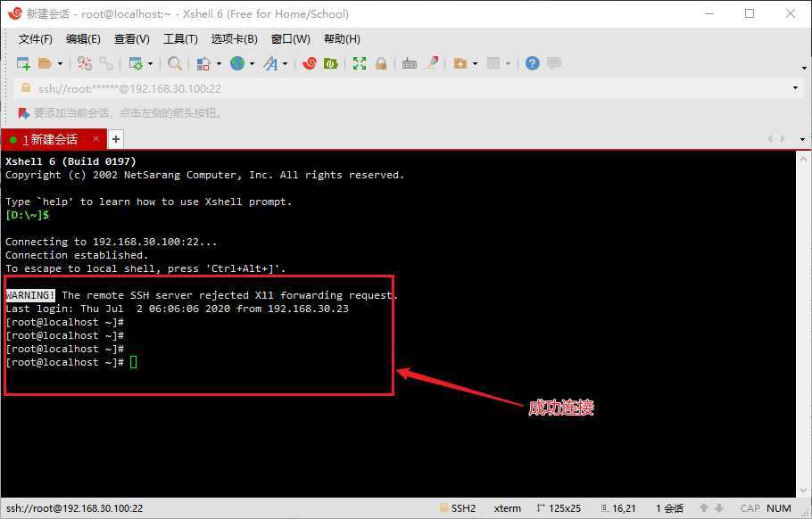Viewport: 812px width, 519px height.
Task: Click the Disconnect toolbar icon
Action: 85,63
